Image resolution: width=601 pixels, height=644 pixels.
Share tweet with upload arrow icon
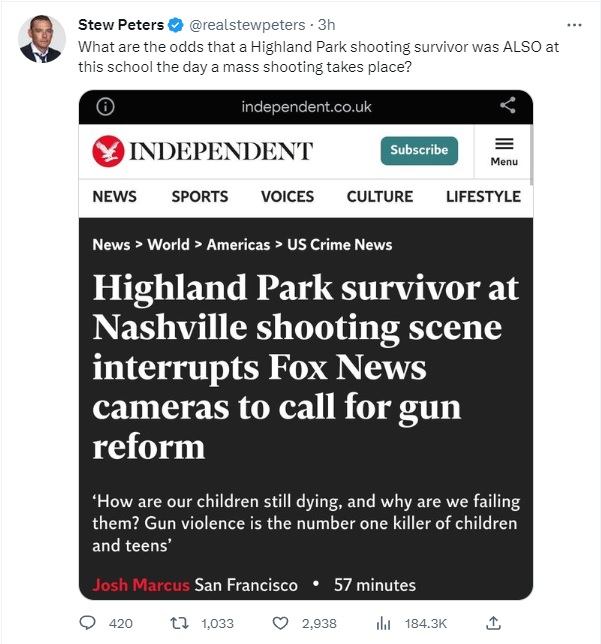click(x=493, y=623)
